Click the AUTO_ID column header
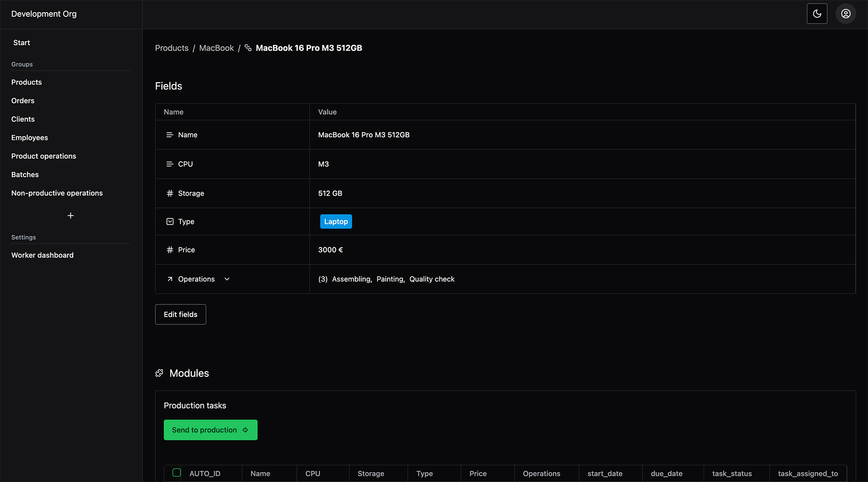 [x=205, y=473]
